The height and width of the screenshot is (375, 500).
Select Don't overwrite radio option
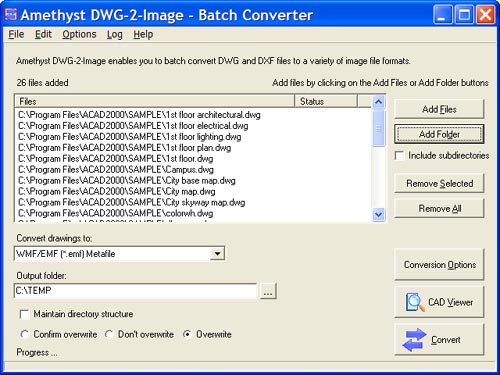(x=109, y=334)
